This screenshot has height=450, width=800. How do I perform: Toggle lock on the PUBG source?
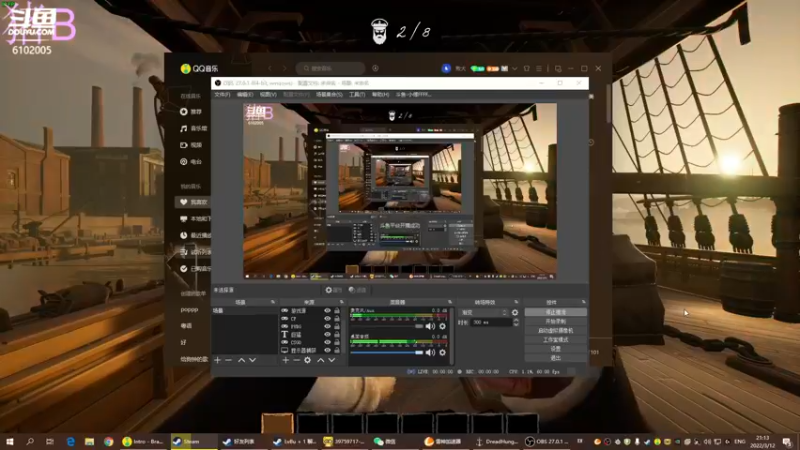pyautogui.click(x=337, y=327)
